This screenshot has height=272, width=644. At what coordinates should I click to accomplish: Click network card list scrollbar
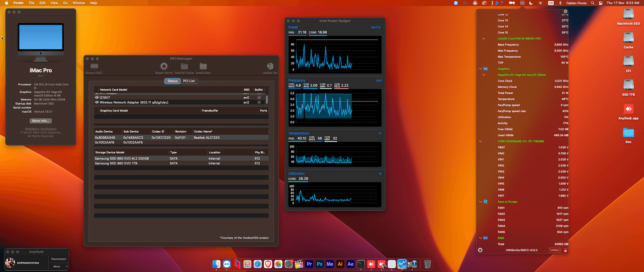coord(267,100)
